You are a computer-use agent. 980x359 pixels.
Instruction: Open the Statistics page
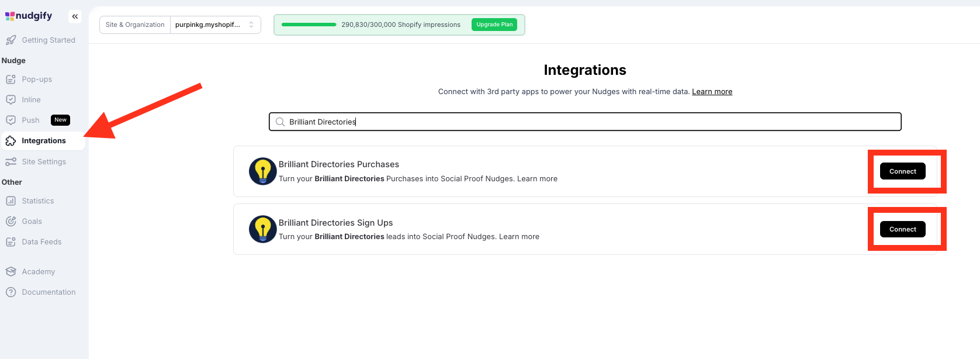[38, 201]
